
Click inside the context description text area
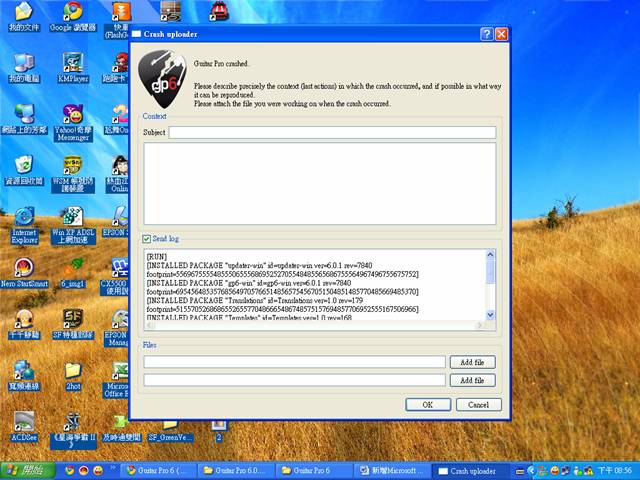pos(320,183)
